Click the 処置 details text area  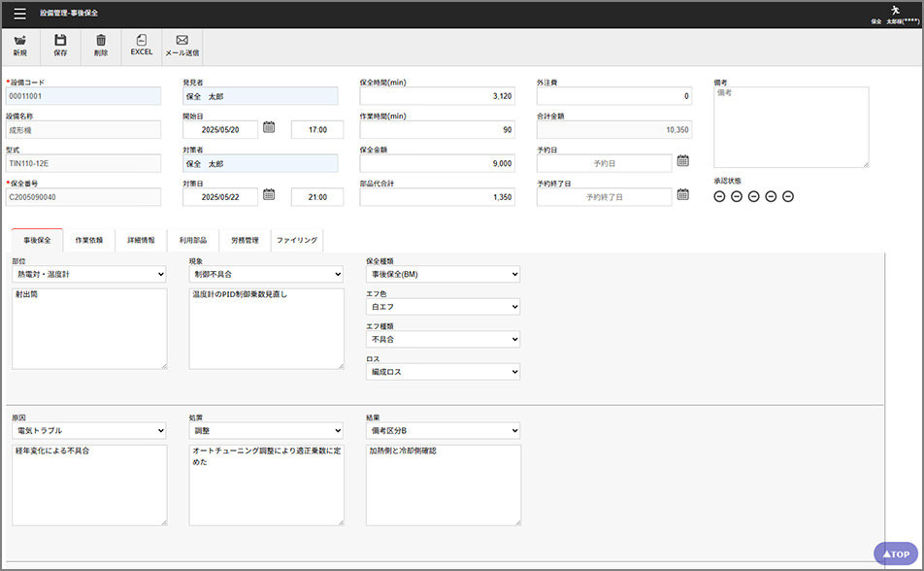pyautogui.click(x=266, y=486)
